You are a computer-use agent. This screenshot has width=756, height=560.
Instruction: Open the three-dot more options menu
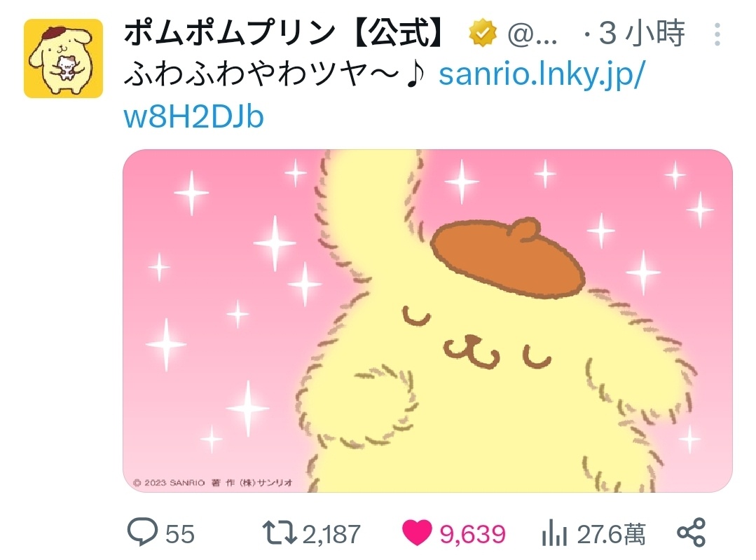coord(717,34)
